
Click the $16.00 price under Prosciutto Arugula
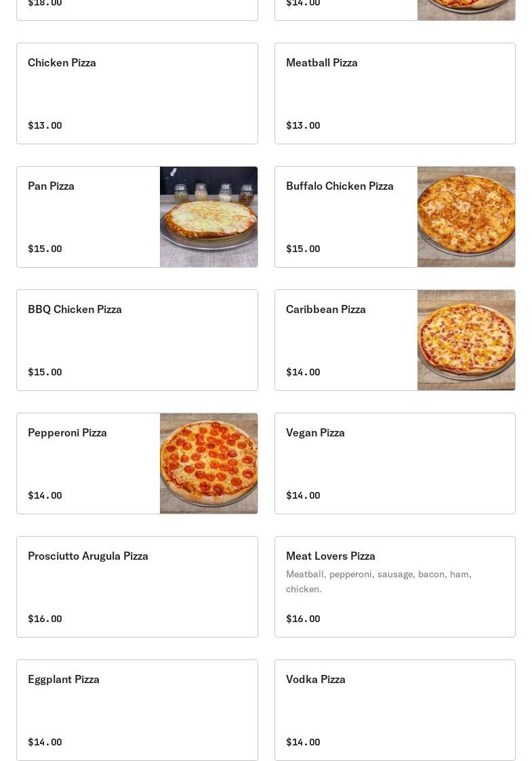pyautogui.click(x=45, y=619)
